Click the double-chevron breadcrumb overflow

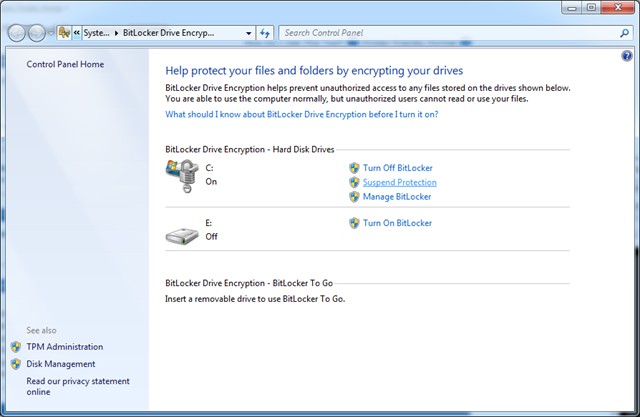click(76, 33)
